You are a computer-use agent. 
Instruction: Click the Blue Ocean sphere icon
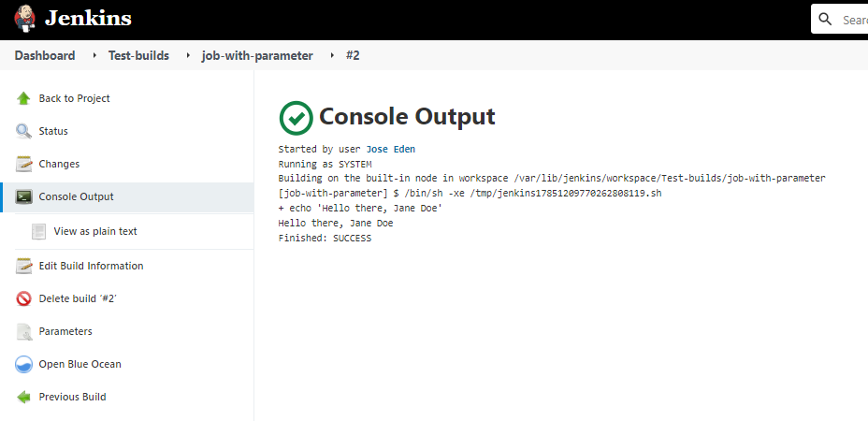tap(23, 364)
